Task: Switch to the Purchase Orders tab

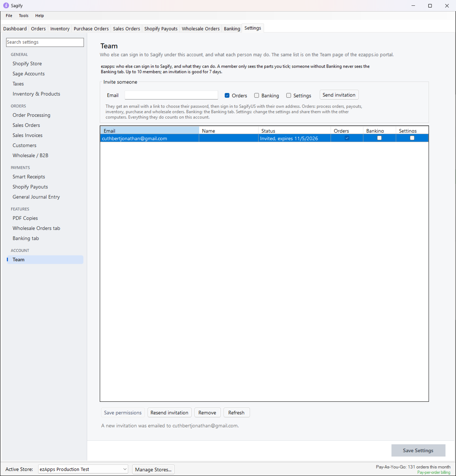Action: tap(91, 29)
